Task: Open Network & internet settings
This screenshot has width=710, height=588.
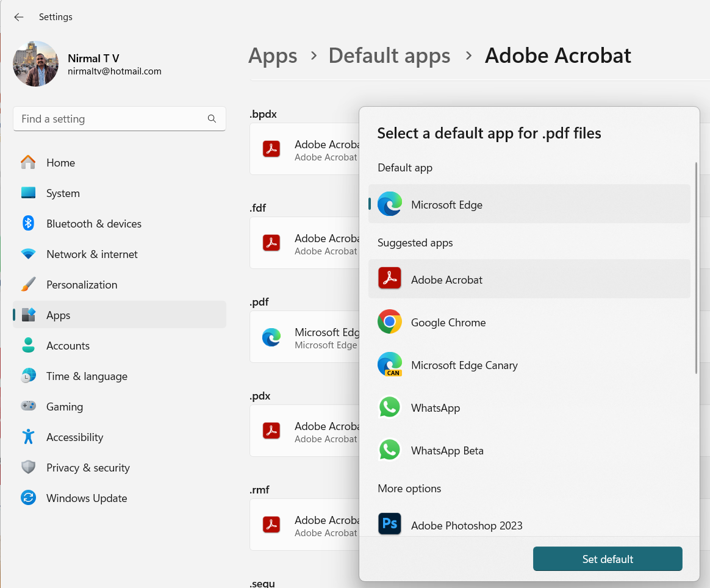Action: coord(120,254)
